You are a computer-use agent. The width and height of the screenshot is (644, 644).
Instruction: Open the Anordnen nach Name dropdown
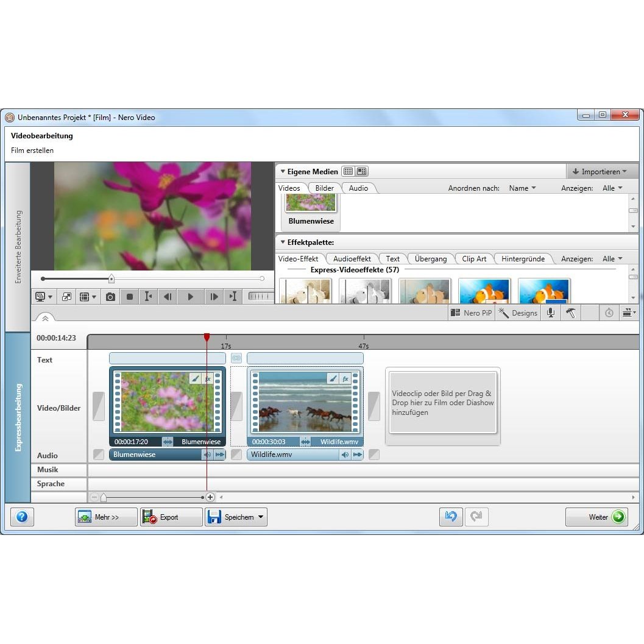pyautogui.click(x=522, y=188)
